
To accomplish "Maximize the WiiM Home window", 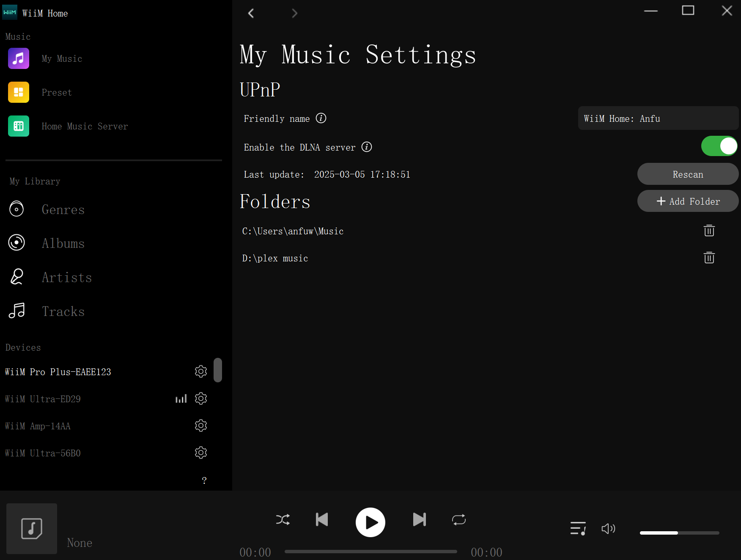I will coord(688,10).
